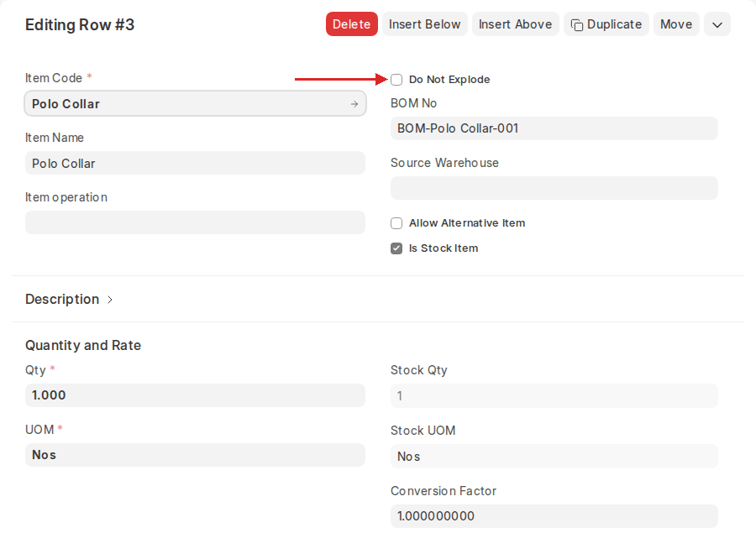Tick the Do Not Explode checkbox
This screenshot has width=756, height=533.
click(x=396, y=80)
